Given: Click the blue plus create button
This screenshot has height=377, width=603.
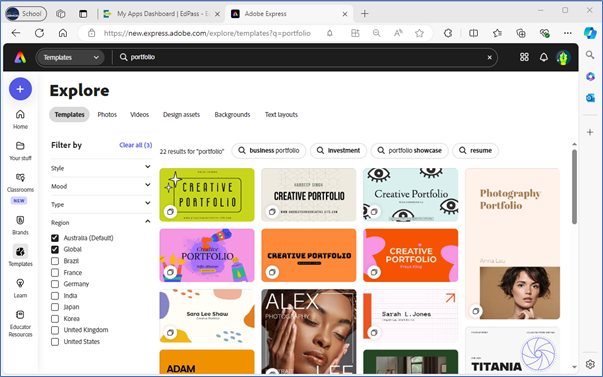Looking at the screenshot, I should (x=20, y=89).
